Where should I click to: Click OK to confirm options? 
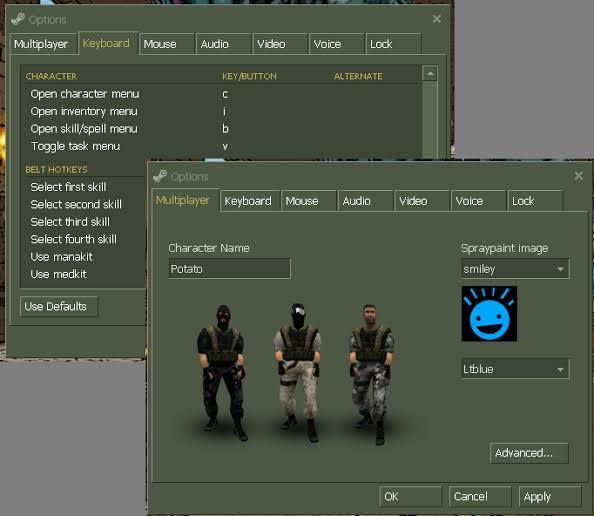(411, 496)
